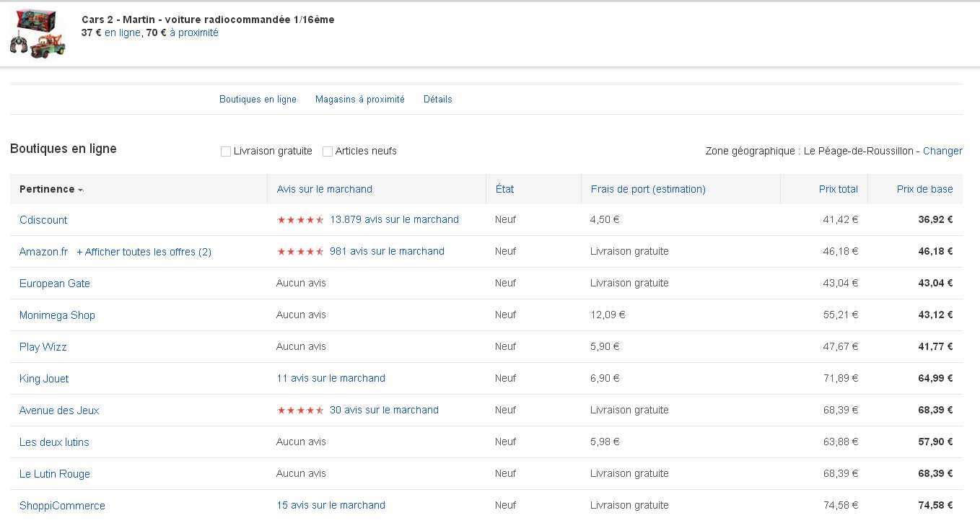Open the Pertinence sort dropdown

pyautogui.click(x=51, y=189)
